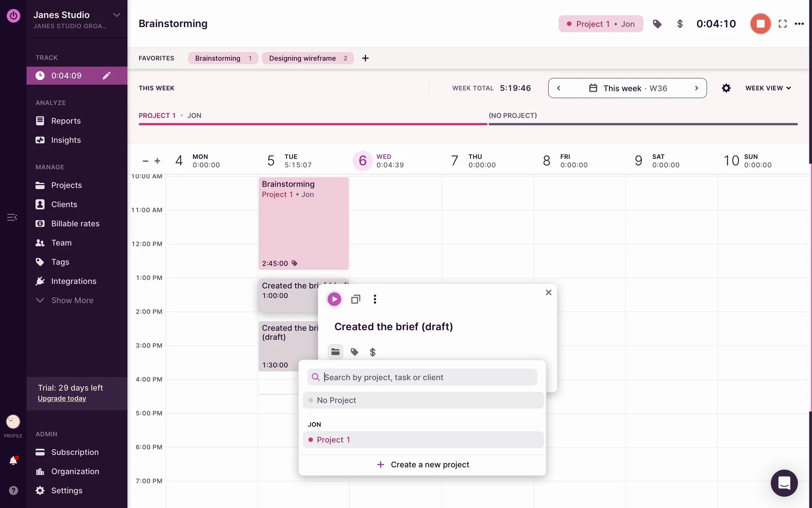This screenshot has height=508, width=812.
Task: Open the notifications bell
Action: click(x=13, y=461)
